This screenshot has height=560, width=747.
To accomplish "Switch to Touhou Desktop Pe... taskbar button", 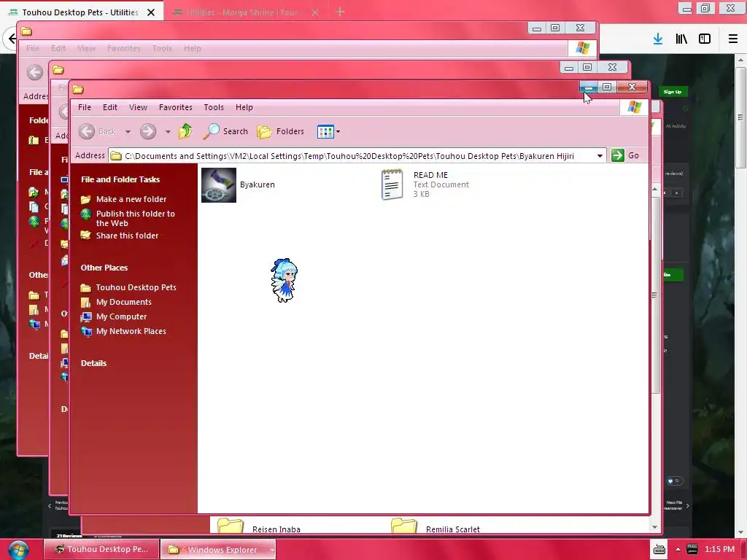I will point(101,549).
